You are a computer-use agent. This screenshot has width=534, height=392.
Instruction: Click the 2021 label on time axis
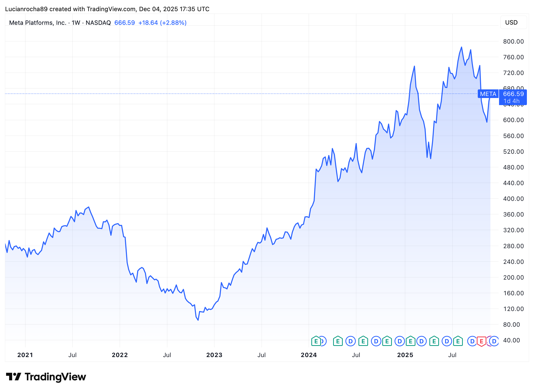pos(25,355)
